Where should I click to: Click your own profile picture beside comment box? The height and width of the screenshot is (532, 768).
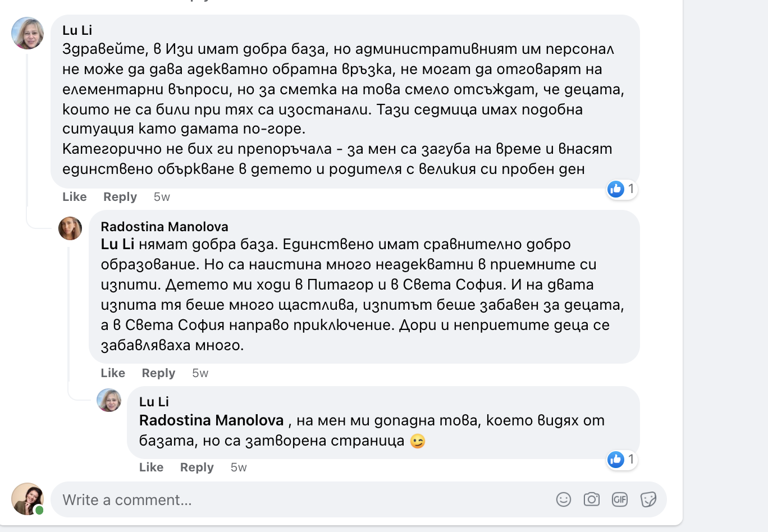pos(28,499)
